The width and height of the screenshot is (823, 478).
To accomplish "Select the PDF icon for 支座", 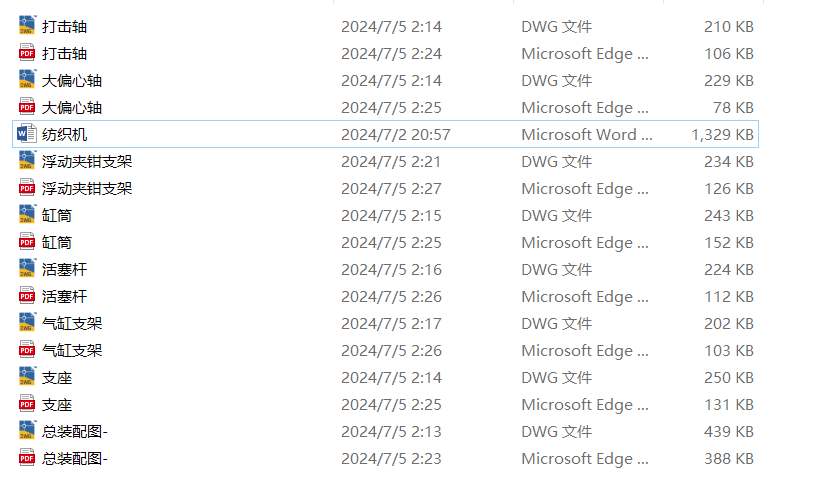I will (x=27, y=403).
